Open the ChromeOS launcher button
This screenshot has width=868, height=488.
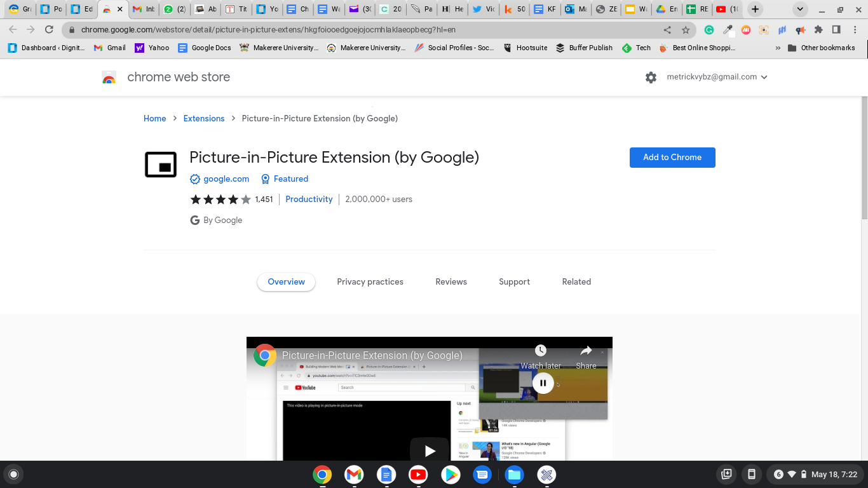(13, 474)
